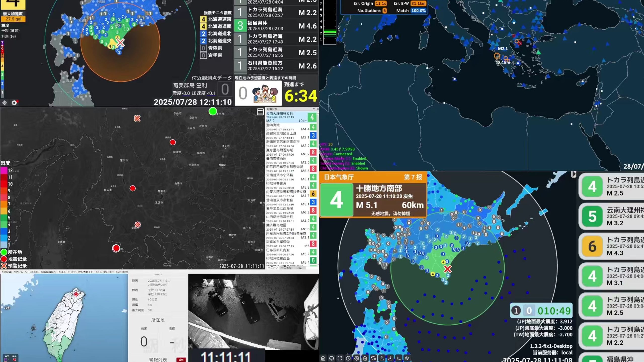Click the red button beside 警報列表
This screenshot has height=362, width=644.
click(x=181, y=359)
